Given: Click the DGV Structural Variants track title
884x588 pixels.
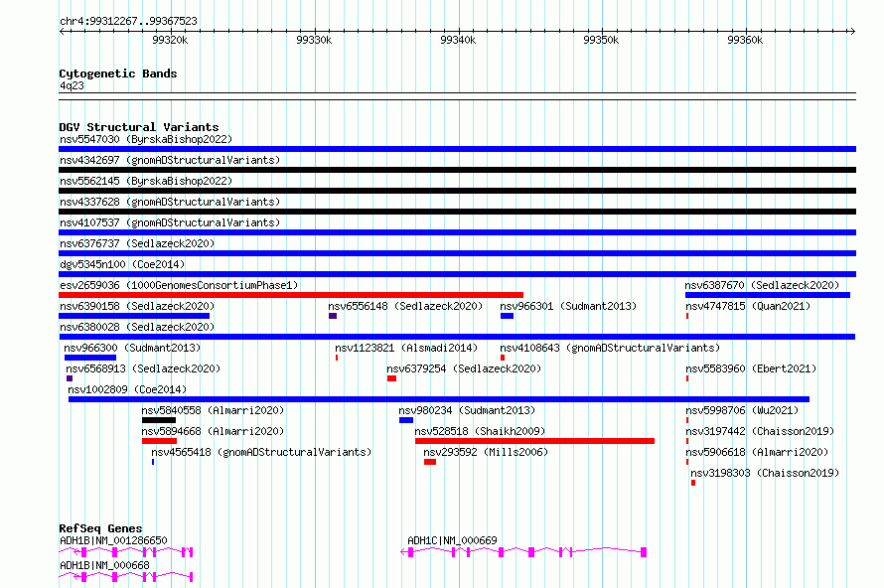Looking at the screenshot, I should pyautogui.click(x=139, y=127).
